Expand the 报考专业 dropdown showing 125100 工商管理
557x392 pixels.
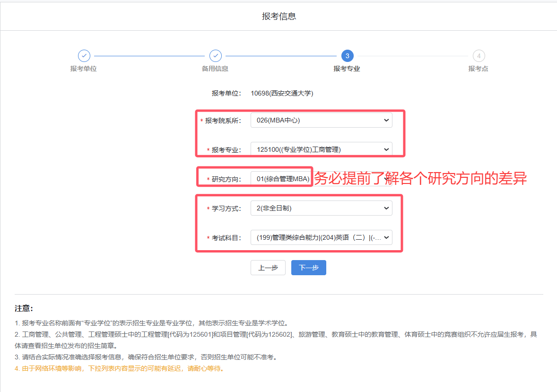click(321, 149)
